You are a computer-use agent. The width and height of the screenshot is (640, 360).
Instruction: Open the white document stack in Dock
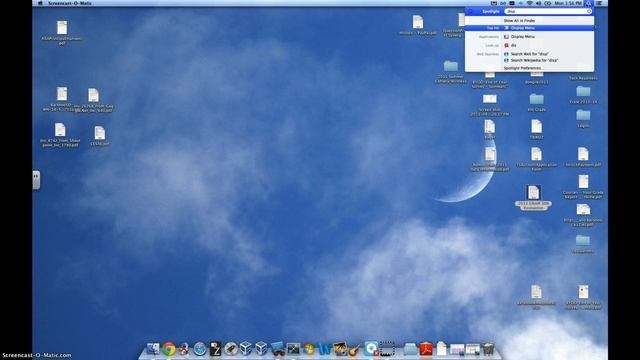tap(442, 349)
